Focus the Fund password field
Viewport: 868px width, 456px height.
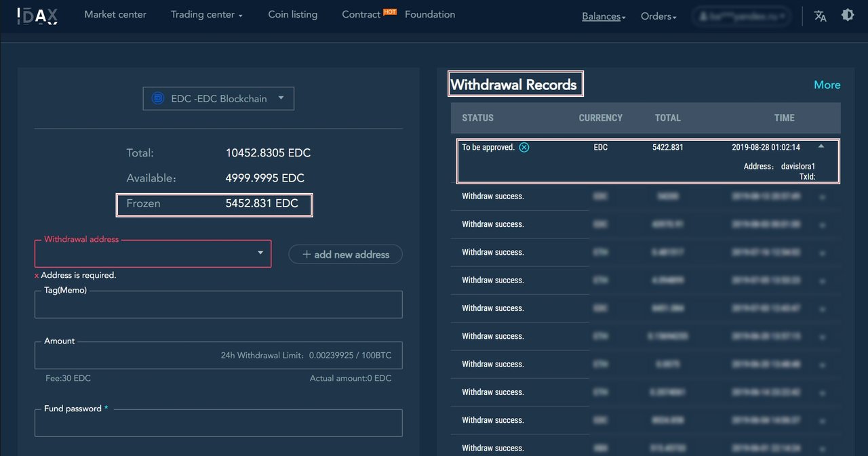[x=218, y=423]
